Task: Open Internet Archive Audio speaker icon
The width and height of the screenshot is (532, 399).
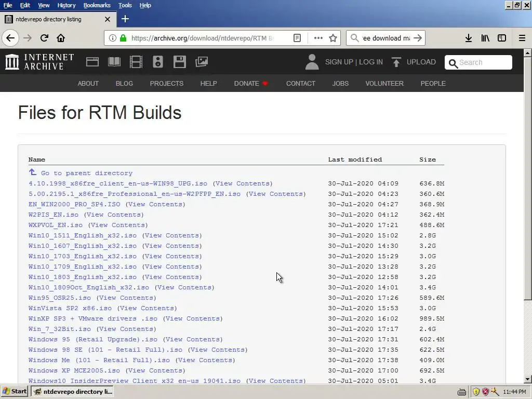Action: (x=158, y=62)
